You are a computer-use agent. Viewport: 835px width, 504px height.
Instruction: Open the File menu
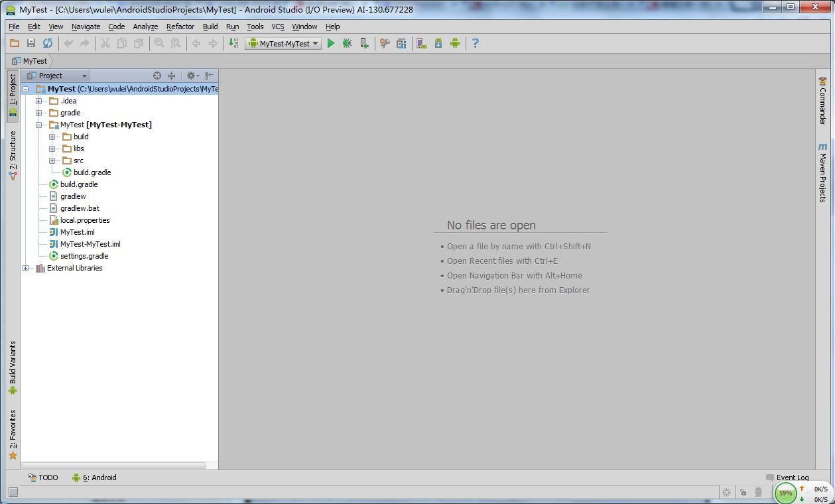tap(14, 27)
